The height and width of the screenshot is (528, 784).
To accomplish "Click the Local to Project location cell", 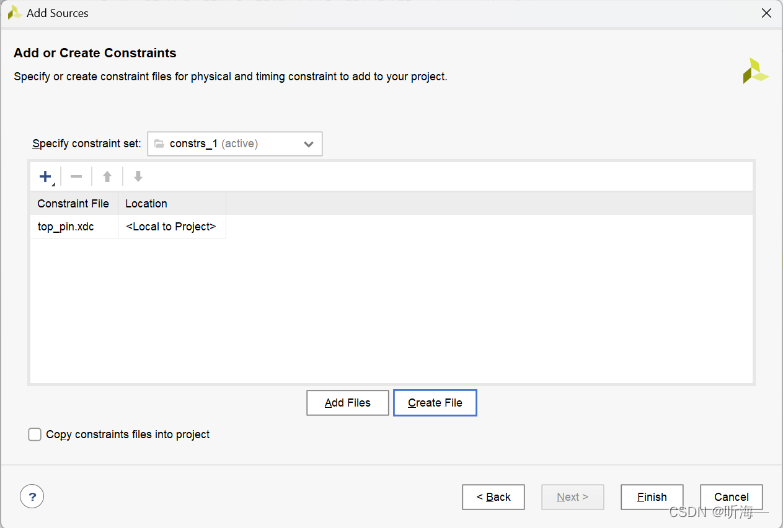I will 171,227.
